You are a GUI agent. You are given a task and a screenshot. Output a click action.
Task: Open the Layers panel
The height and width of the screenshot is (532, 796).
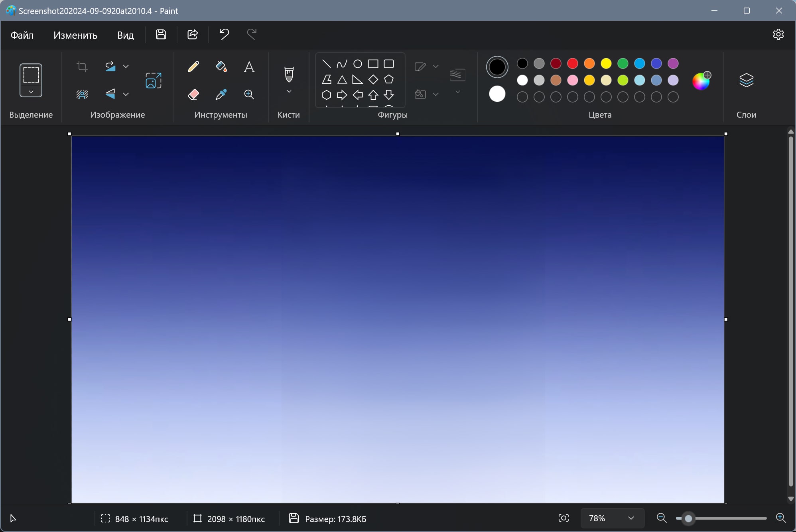click(746, 81)
